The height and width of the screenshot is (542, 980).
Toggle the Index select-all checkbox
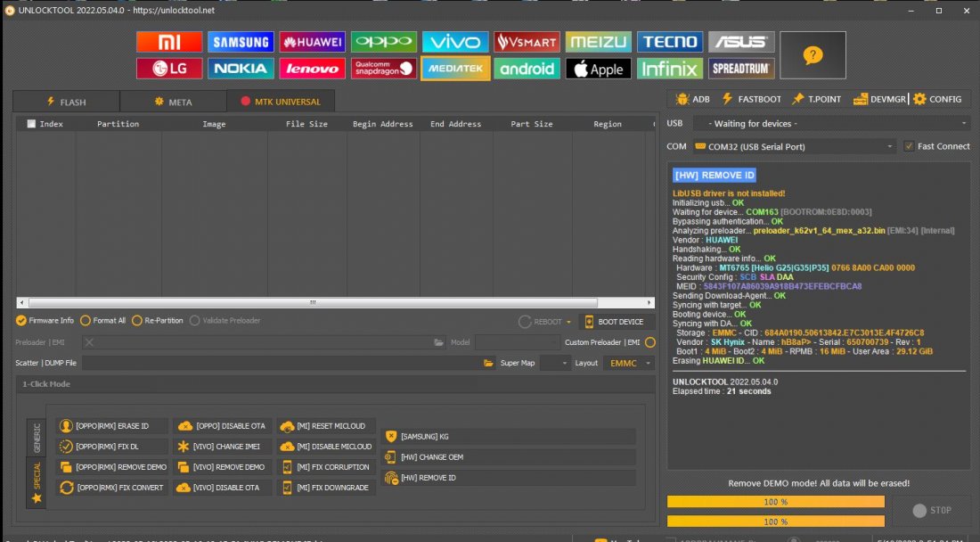tap(31, 124)
